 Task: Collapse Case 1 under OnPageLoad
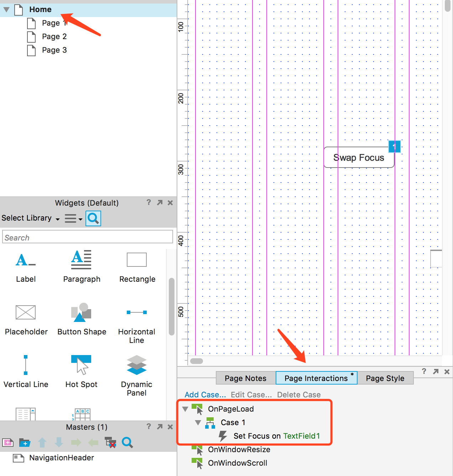(198, 423)
